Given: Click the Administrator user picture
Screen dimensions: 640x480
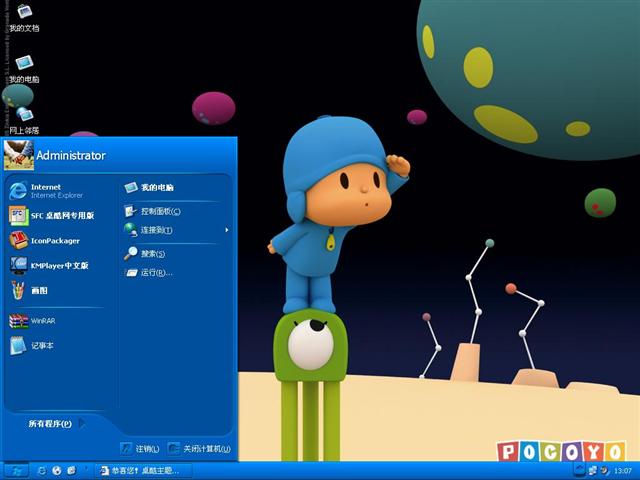Looking at the screenshot, I should pos(18,155).
